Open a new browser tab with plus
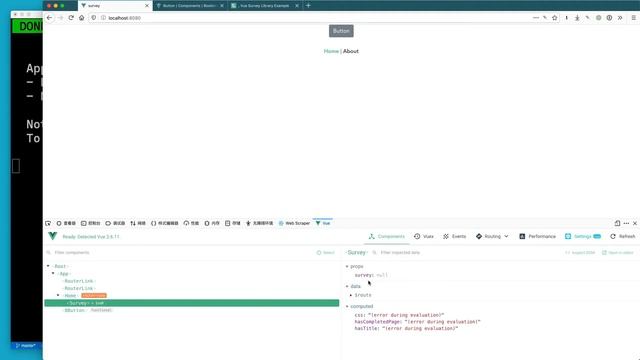640x360 pixels. (x=308, y=6)
